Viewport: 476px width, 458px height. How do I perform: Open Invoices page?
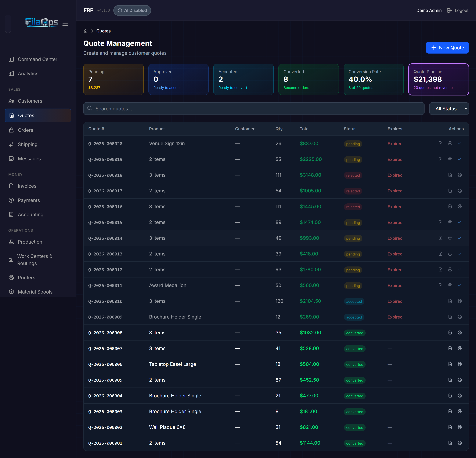(x=38, y=186)
